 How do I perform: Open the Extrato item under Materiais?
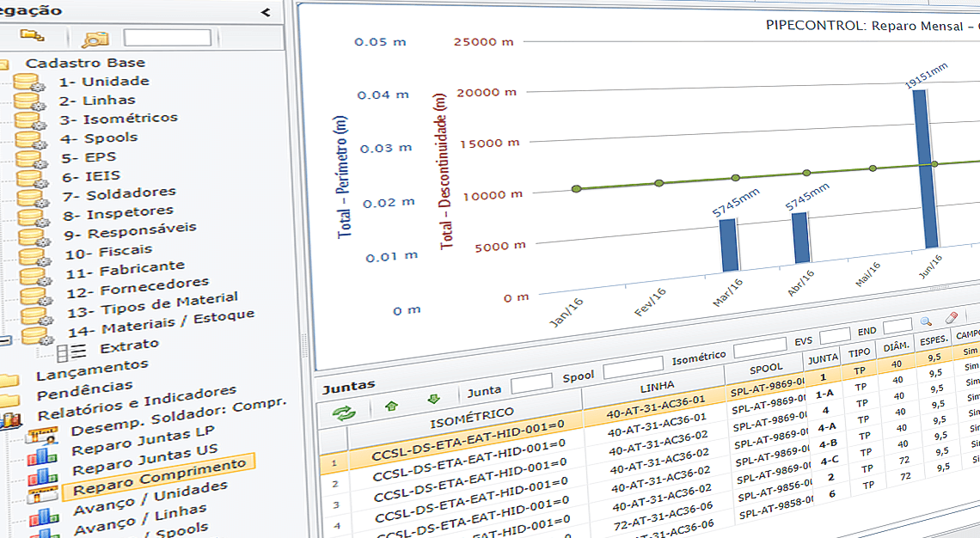[129, 345]
